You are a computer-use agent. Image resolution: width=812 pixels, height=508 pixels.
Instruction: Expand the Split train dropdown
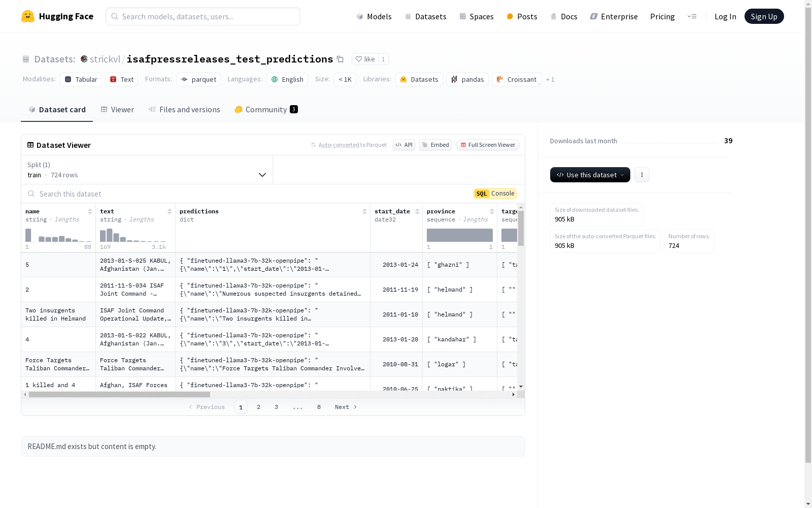147,170
